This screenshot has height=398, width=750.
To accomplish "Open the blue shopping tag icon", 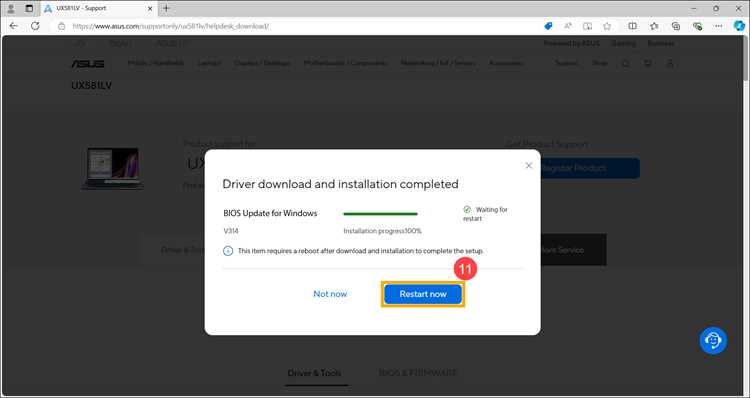I will (548, 26).
